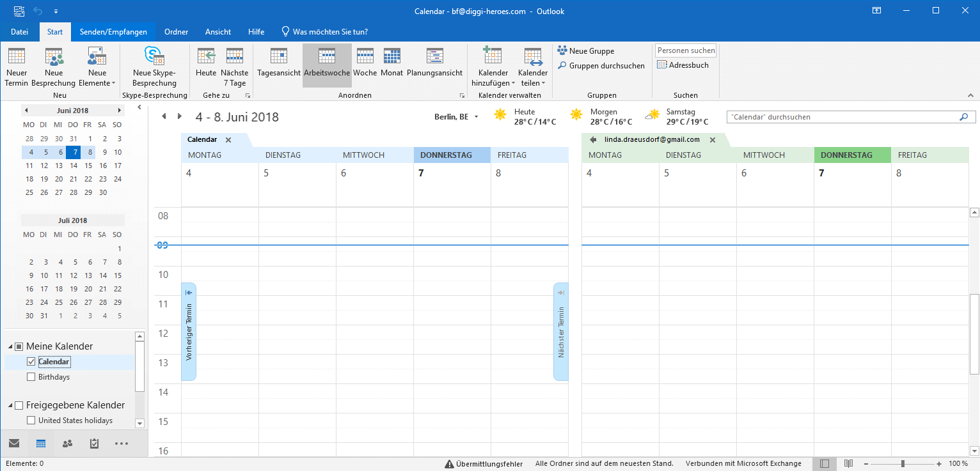Image resolution: width=980 pixels, height=471 pixels.
Task: Click the calendar search magnifier icon
Action: [964, 118]
